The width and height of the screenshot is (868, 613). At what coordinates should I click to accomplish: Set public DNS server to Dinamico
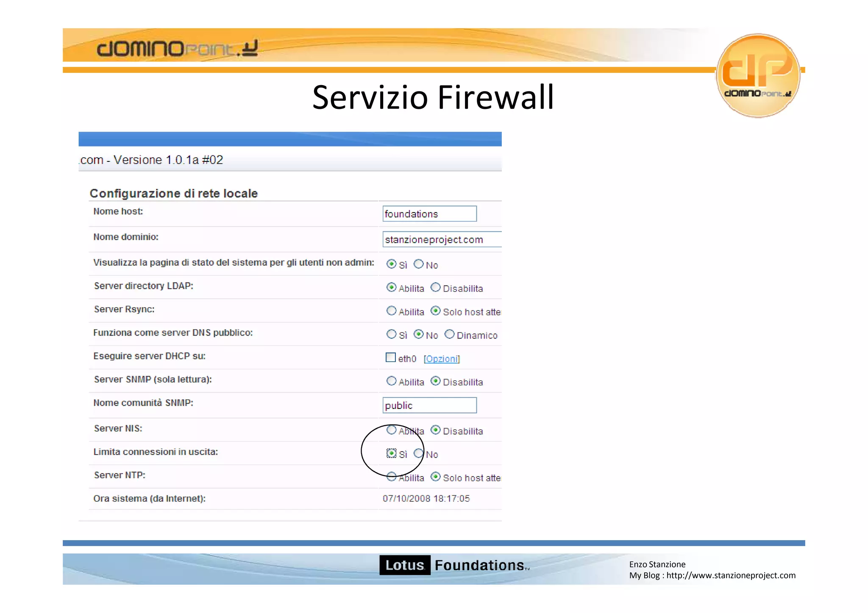[449, 334]
